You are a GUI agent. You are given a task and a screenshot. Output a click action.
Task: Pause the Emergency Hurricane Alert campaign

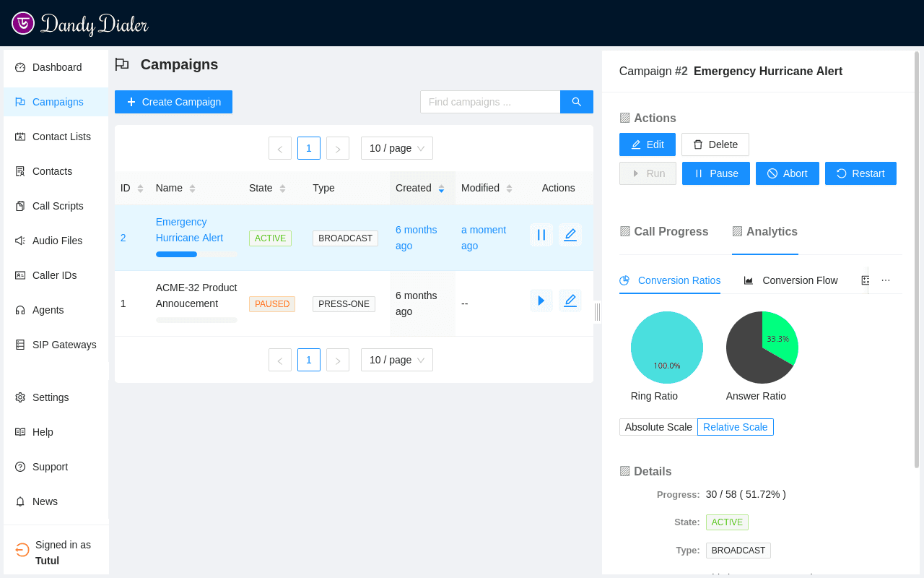pos(541,235)
